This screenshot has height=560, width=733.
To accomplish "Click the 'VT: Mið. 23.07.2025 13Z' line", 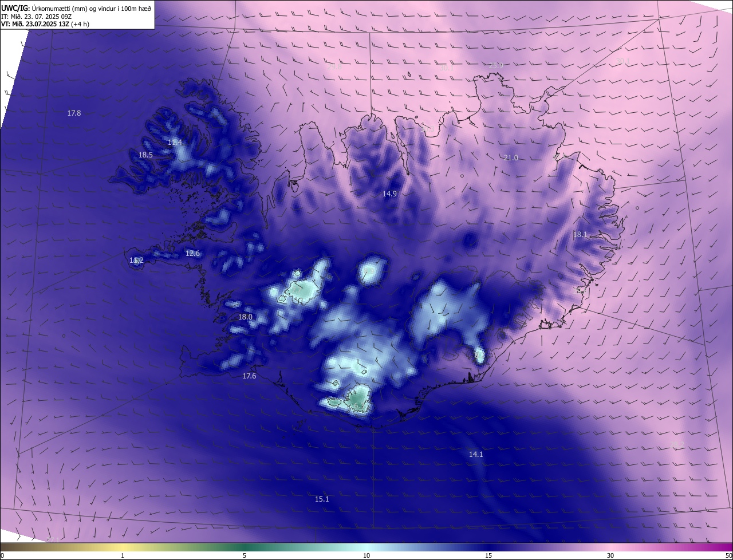I will click(x=45, y=24).
